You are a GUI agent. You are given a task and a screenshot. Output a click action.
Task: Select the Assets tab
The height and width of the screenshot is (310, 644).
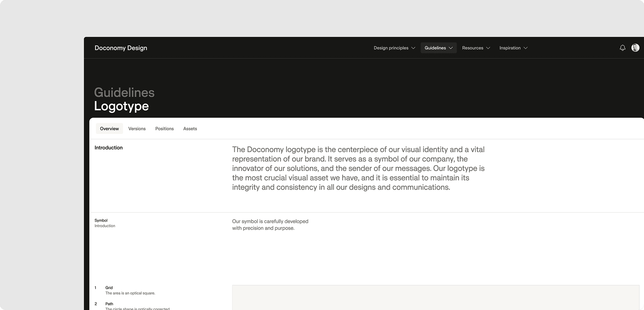[x=190, y=128]
